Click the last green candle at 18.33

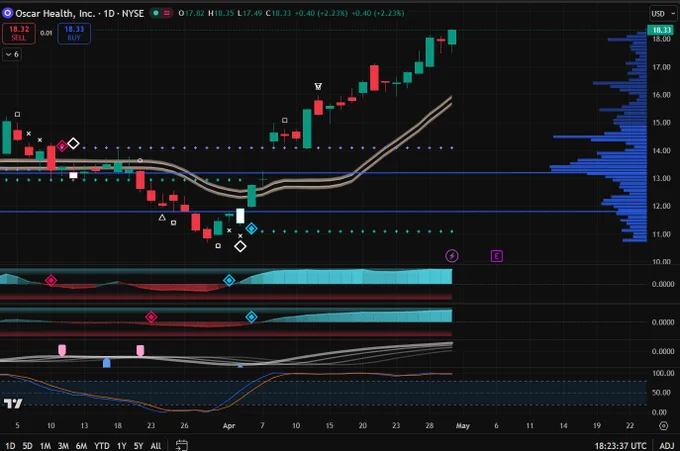coord(452,37)
